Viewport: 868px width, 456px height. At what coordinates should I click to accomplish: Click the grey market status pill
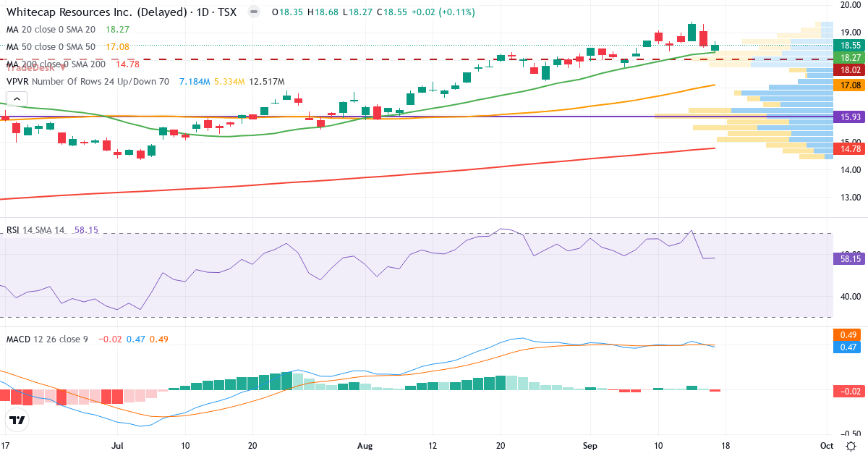point(253,12)
